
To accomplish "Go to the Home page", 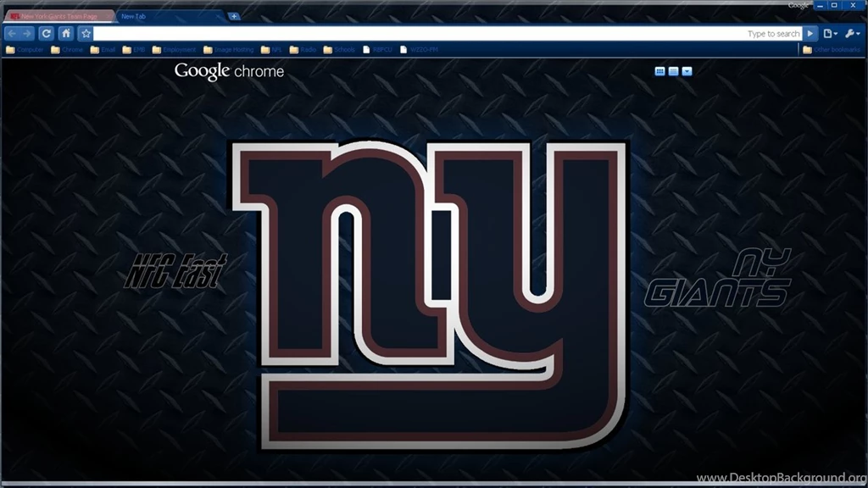I will (66, 34).
